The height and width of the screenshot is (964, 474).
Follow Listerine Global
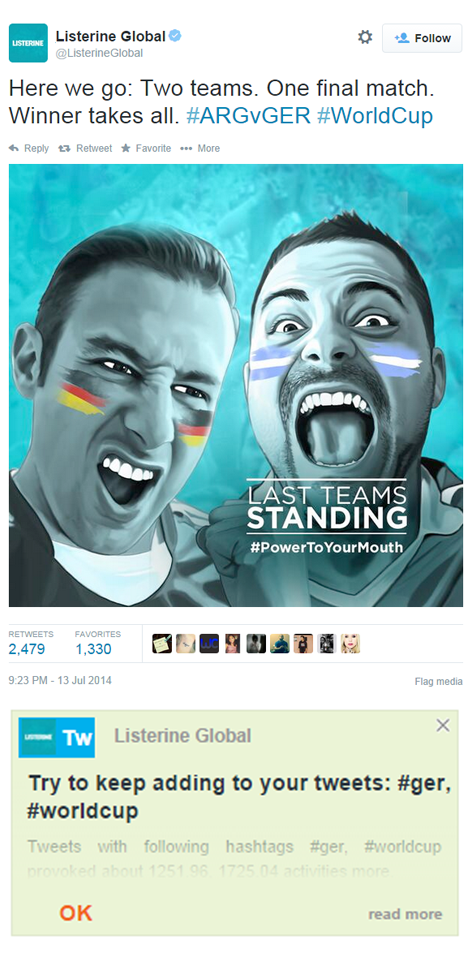pos(422,38)
